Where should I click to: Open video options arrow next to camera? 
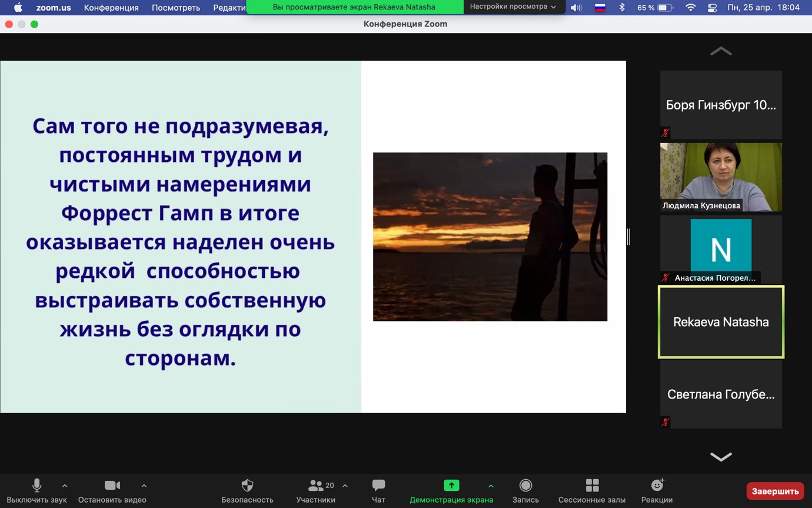coord(144,486)
